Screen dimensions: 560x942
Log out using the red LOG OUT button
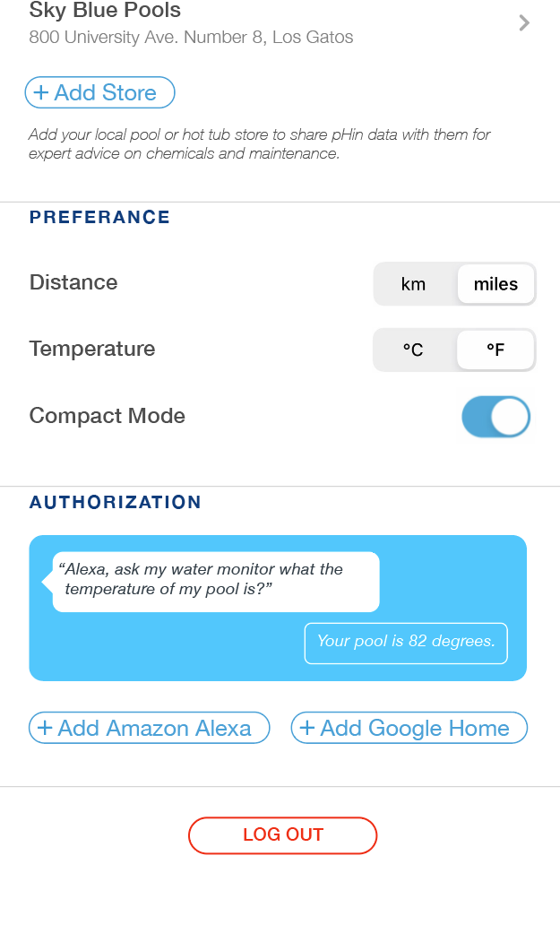282,834
